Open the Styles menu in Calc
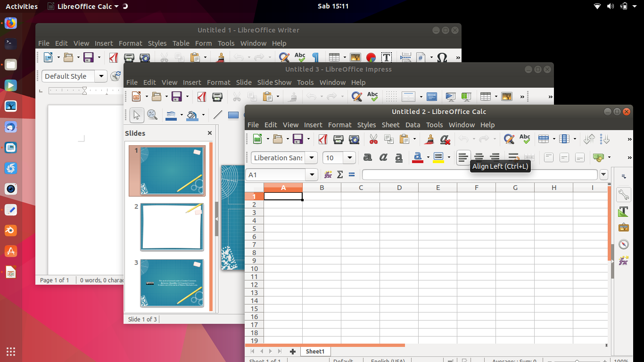The image size is (644, 362). pyautogui.click(x=366, y=125)
